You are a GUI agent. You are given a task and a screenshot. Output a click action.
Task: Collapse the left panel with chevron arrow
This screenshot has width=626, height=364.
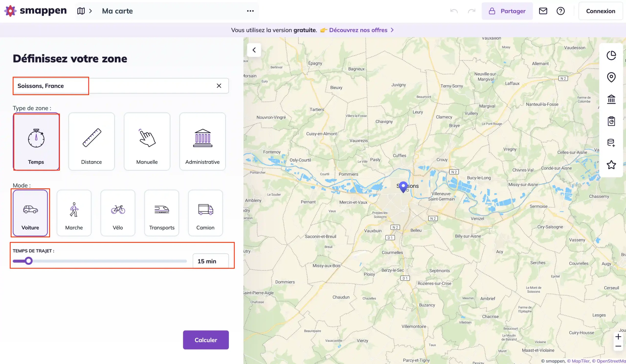(x=254, y=50)
